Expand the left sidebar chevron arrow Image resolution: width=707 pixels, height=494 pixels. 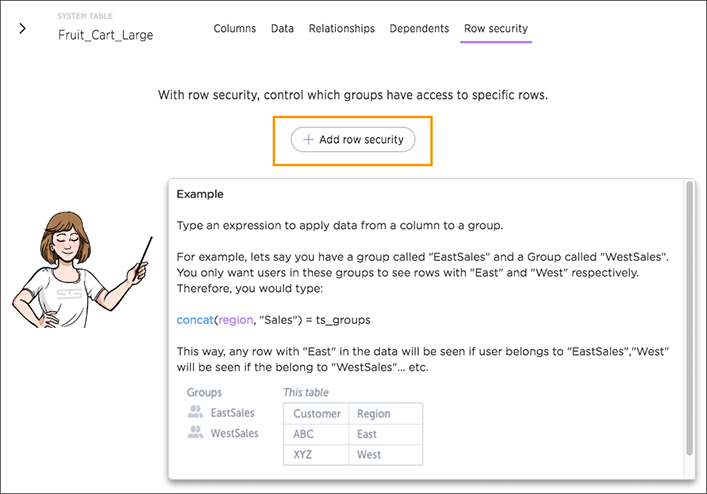click(23, 28)
